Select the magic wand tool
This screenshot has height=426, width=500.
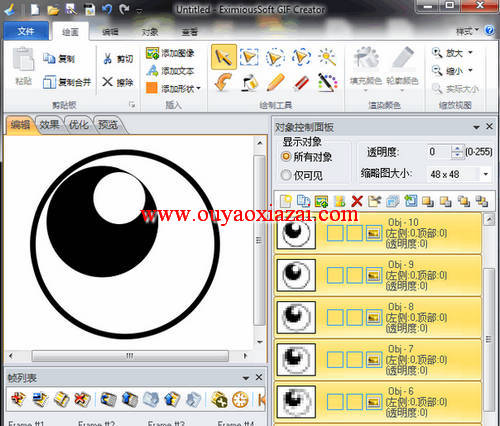click(x=327, y=57)
